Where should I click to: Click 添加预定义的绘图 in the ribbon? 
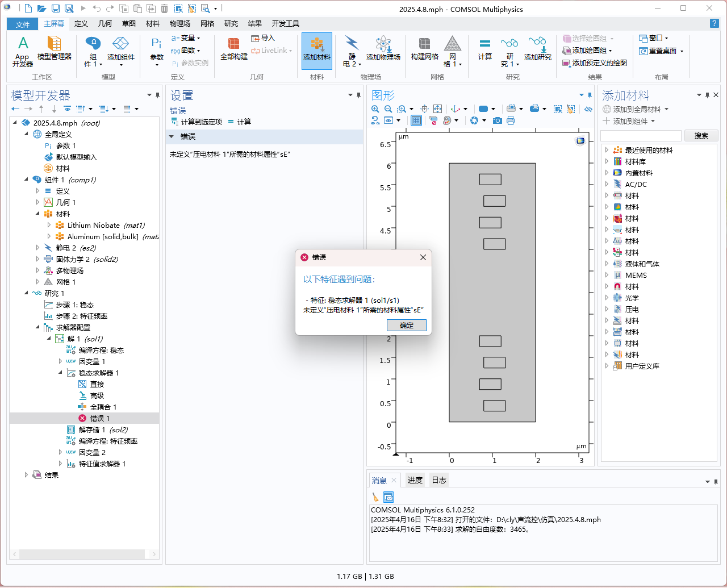(x=595, y=63)
